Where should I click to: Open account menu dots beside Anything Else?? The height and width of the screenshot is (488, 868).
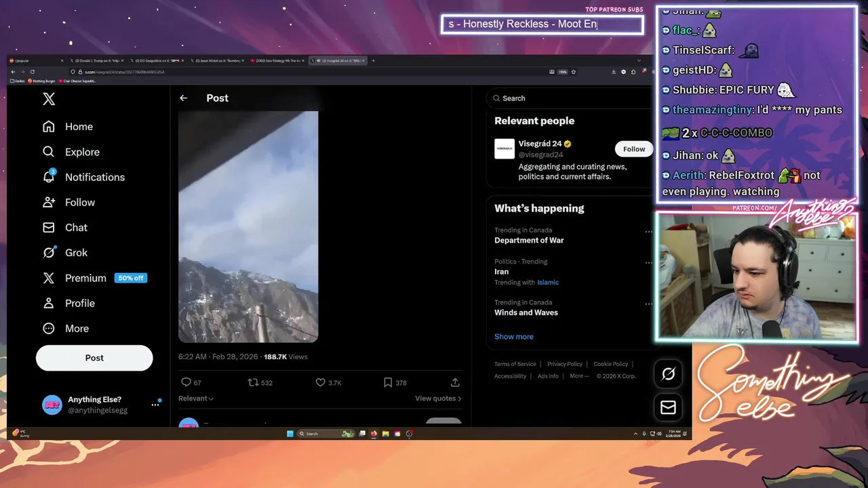click(155, 405)
